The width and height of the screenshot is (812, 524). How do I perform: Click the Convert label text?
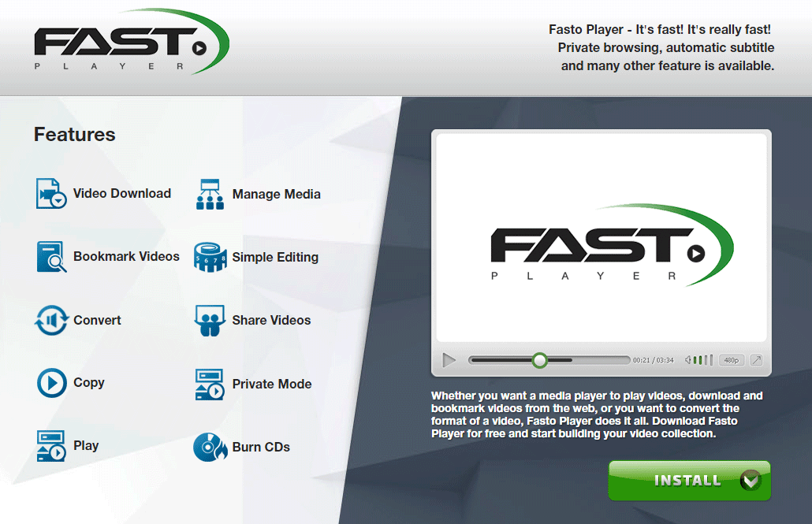click(97, 320)
